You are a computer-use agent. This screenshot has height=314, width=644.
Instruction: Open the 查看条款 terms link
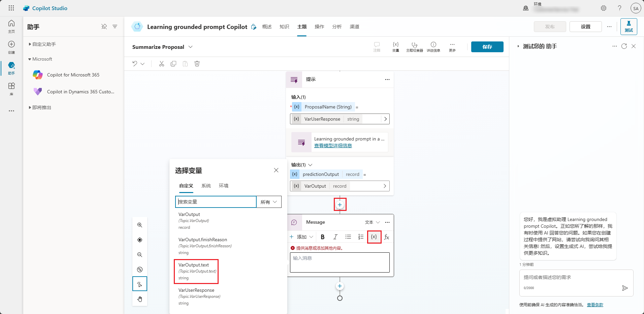click(595, 305)
